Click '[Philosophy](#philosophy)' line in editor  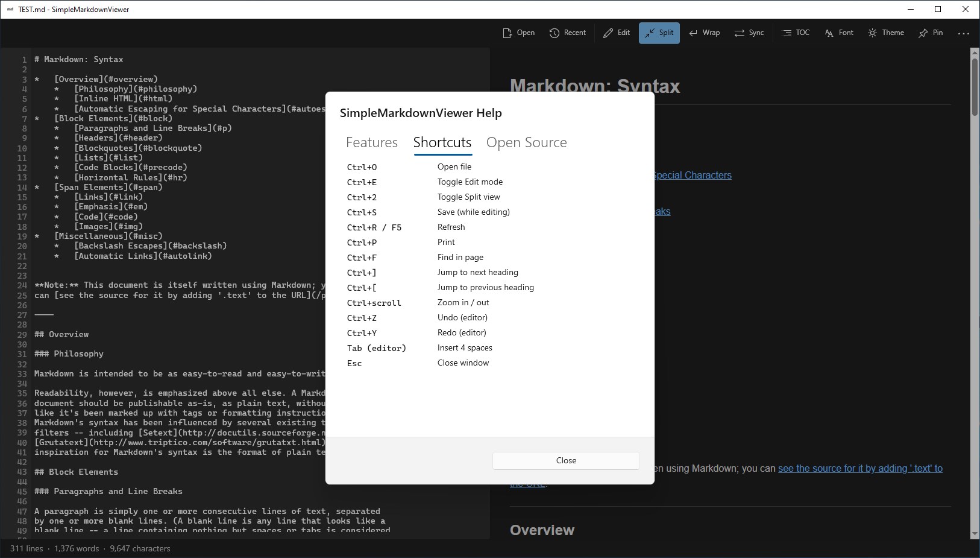click(x=136, y=89)
